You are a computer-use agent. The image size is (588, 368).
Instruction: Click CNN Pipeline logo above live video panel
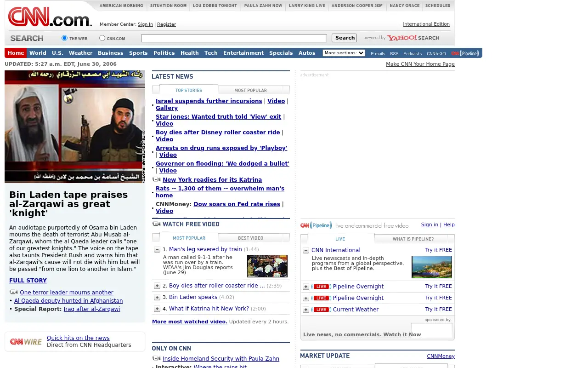click(316, 225)
